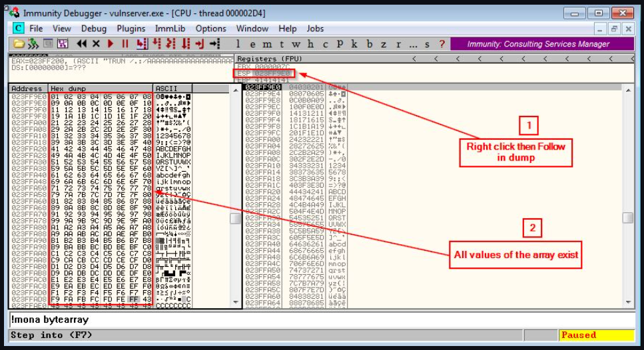Image resolution: width=644 pixels, height=350 pixels.
Task: Click the dump pane scroll-down arrow
Action: (x=235, y=302)
